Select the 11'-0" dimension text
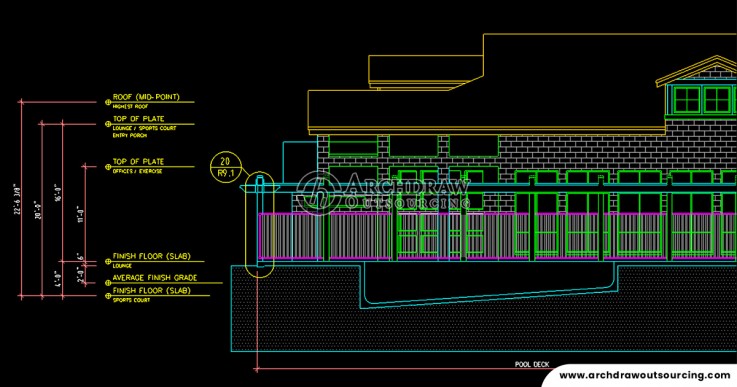 coord(81,213)
